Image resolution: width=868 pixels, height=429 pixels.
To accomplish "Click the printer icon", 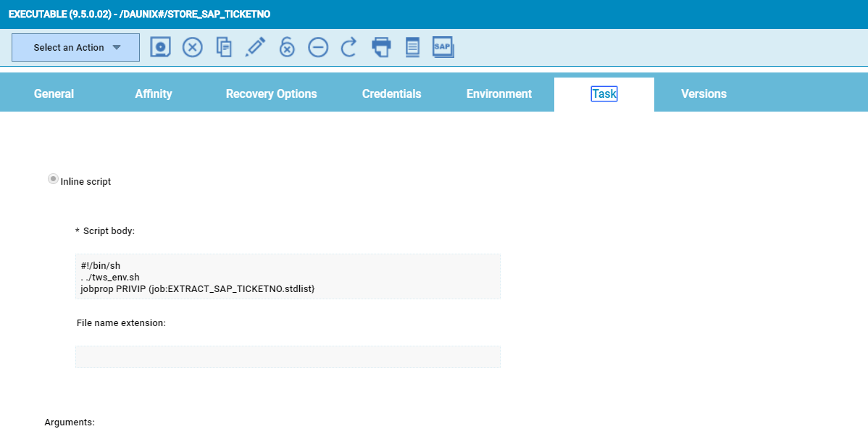I will pos(381,47).
